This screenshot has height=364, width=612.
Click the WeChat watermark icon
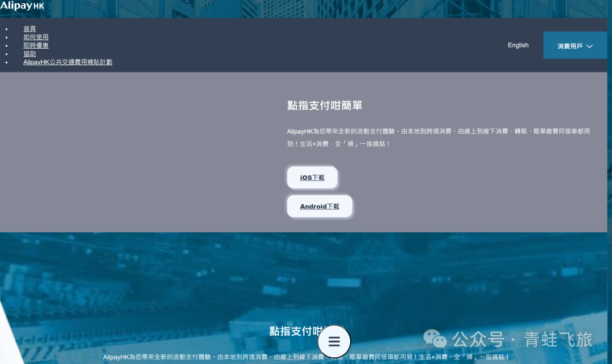[435, 339]
